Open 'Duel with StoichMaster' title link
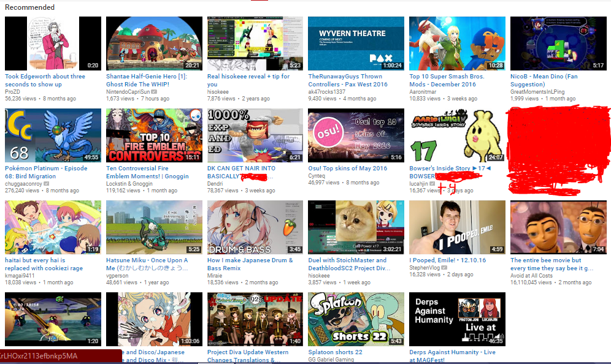Screen dimensions: 611x364 click(x=349, y=264)
